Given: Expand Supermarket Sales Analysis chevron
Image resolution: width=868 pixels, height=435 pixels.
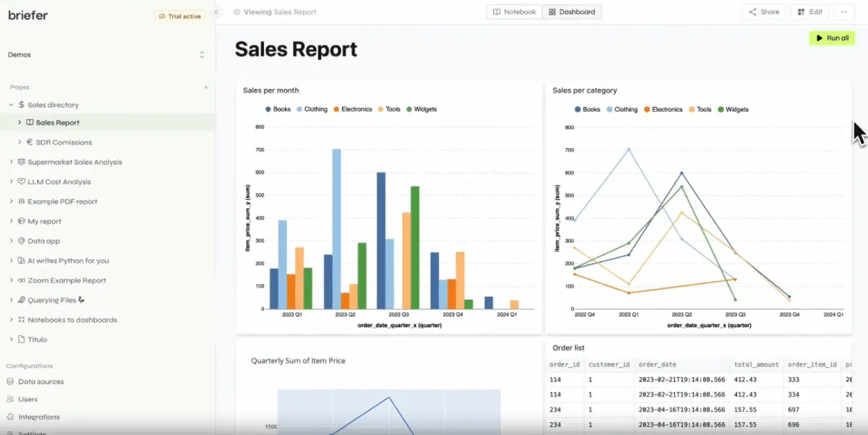Looking at the screenshot, I should 11,162.
